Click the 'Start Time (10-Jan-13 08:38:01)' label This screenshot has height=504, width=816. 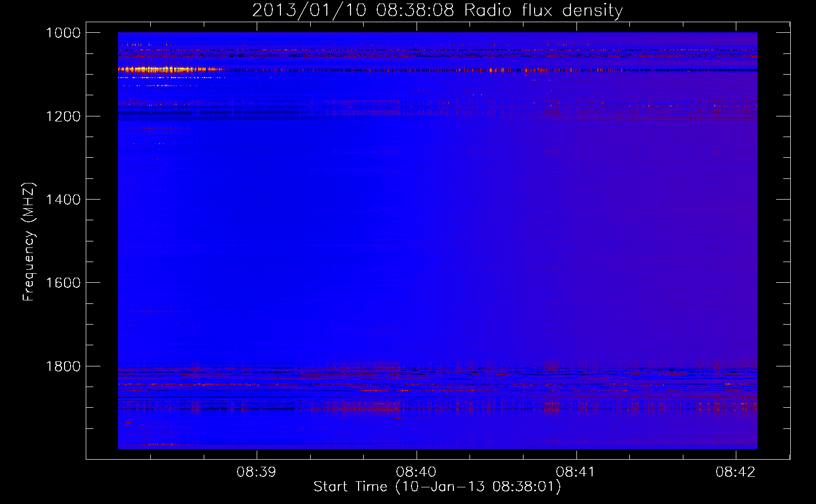[x=437, y=487]
